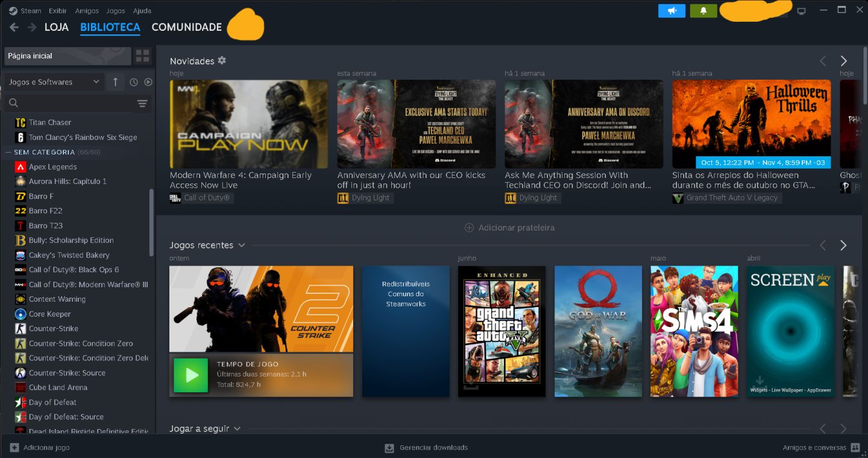868x458 pixels.
Task: Open friends list icon next to Amigos e conversas
Action: [855, 448]
